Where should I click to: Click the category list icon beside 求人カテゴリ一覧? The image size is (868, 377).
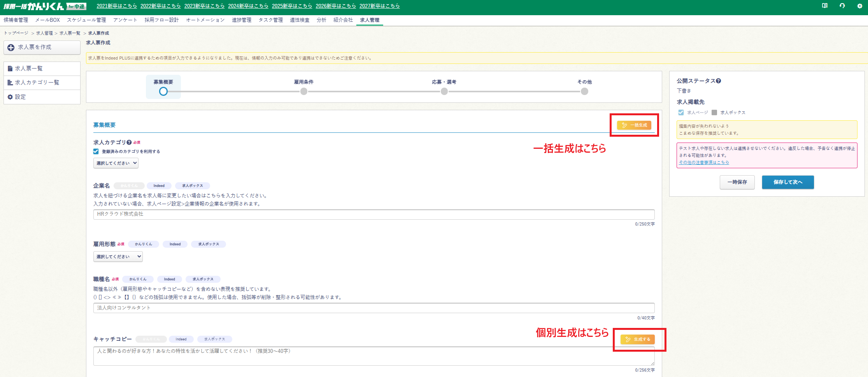[10, 83]
